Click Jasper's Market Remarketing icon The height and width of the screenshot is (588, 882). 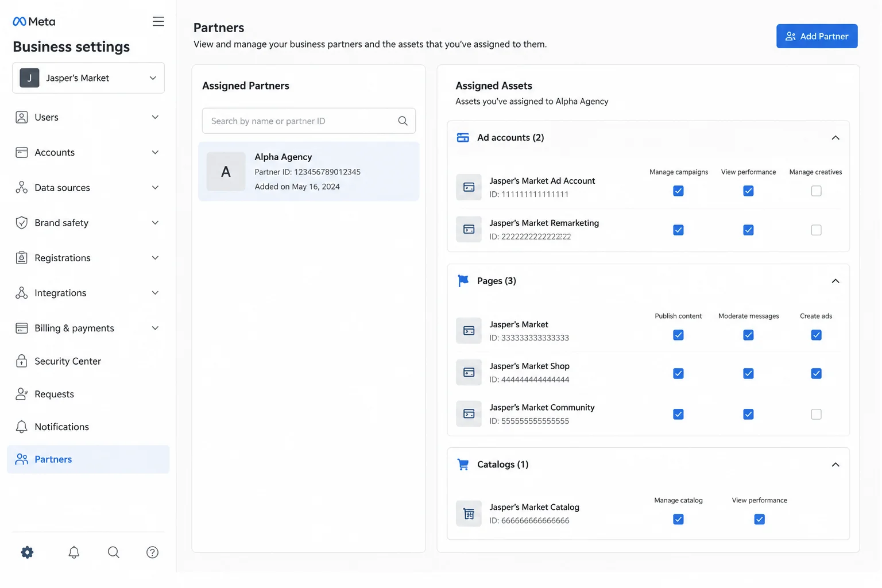click(x=469, y=229)
